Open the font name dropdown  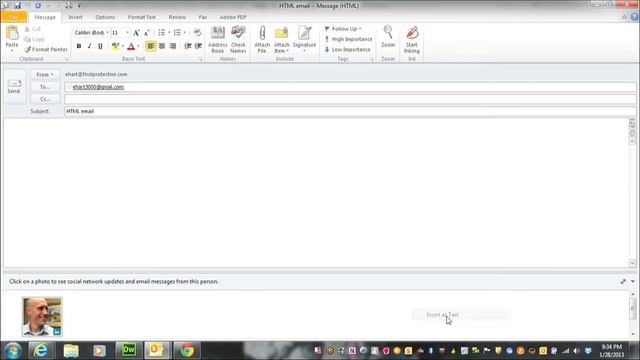[x=107, y=33]
